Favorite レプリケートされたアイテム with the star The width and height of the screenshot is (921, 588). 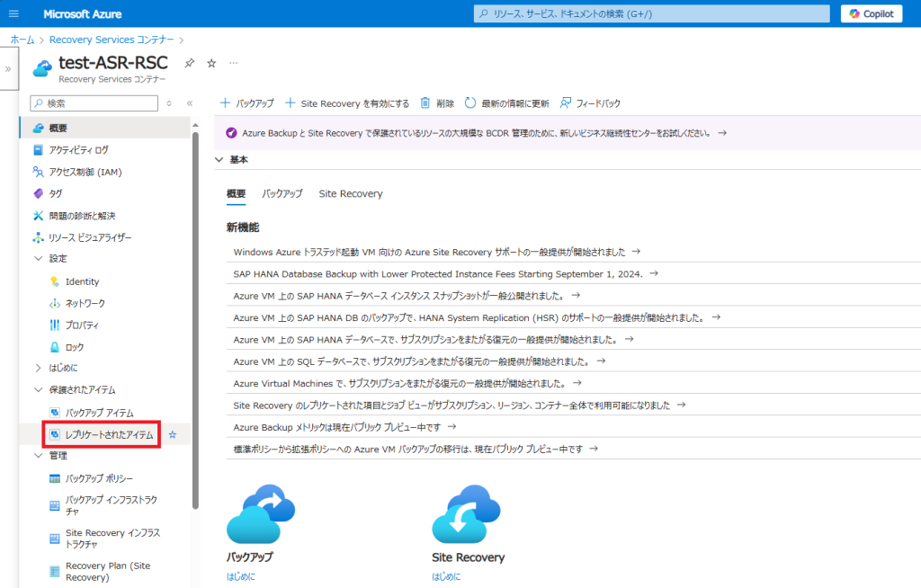click(x=173, y=435)
